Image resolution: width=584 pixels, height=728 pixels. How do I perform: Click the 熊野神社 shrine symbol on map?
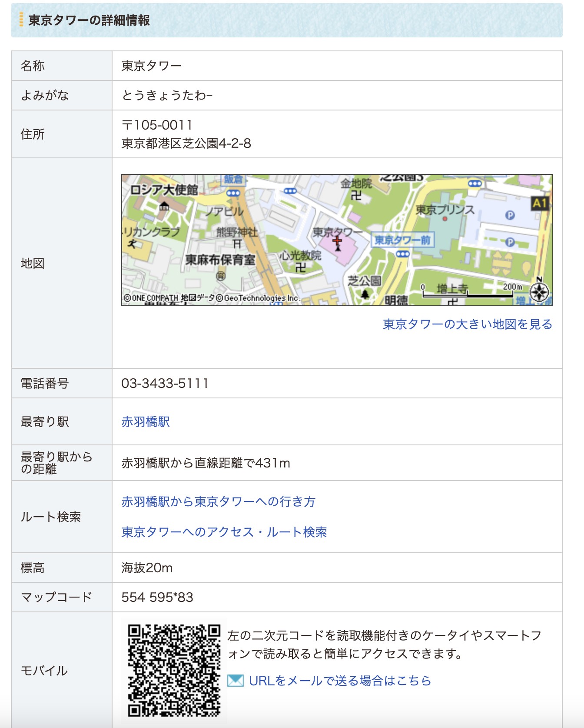click(x=237, y=244)
